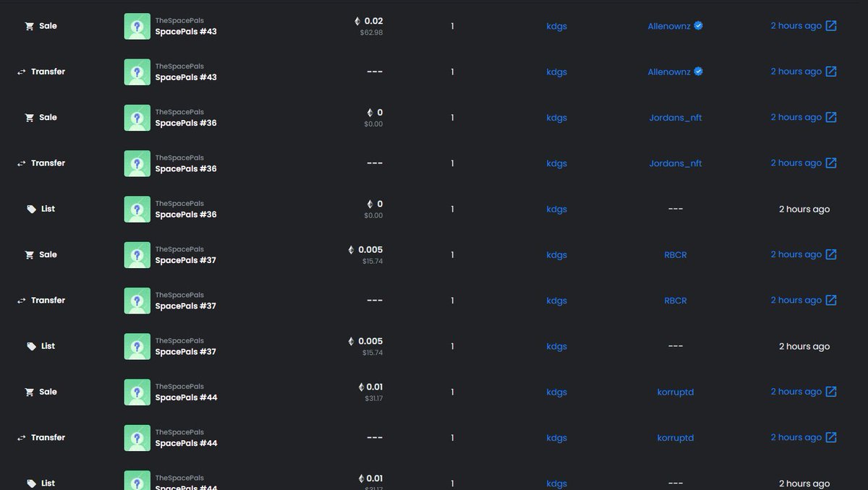Open external link icon for SpacePals #44 transfer

coord(831,437)
